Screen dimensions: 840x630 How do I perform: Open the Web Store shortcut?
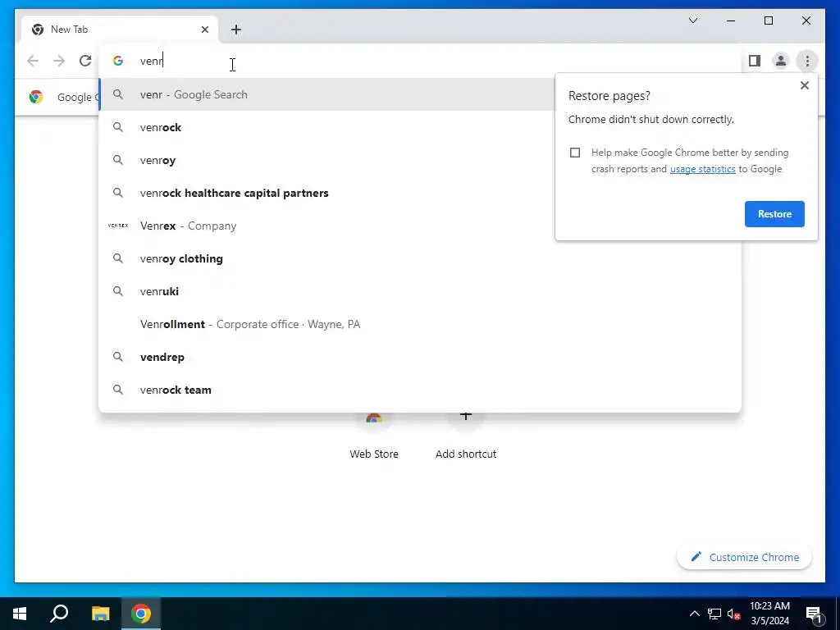tap(374, 435)
